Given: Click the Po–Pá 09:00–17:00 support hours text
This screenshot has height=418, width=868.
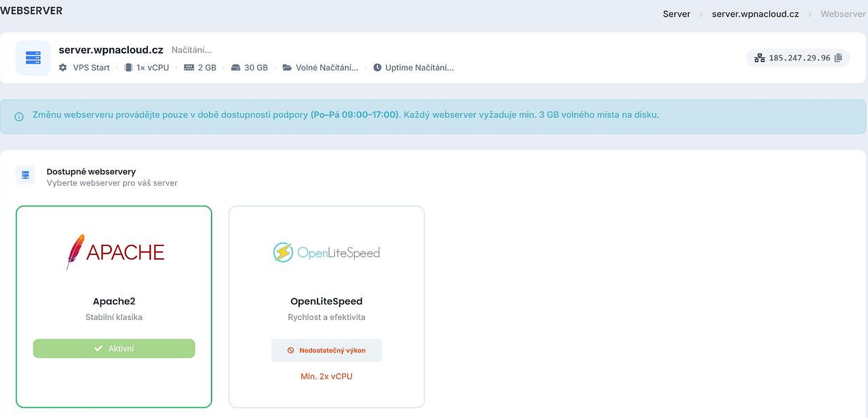Looking at the screenshot, I should [354, 115].
